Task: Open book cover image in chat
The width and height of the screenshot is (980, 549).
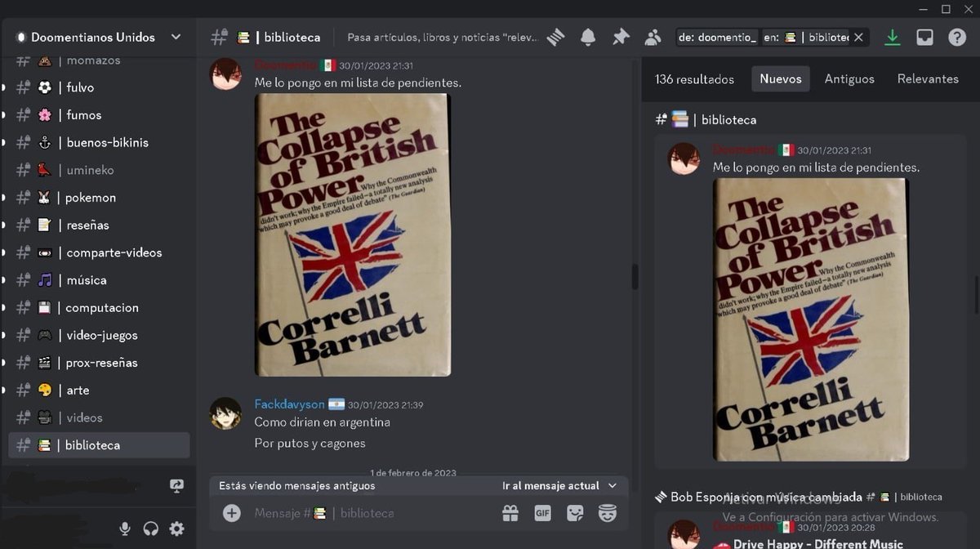Action: (x=353, y=234)
